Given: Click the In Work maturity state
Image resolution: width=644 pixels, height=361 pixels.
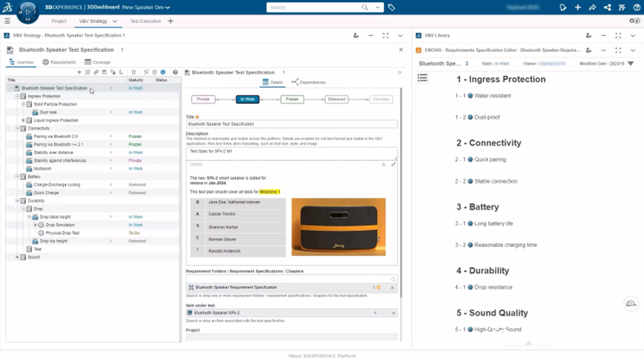Looking at the screenshot, I should click(x=248, y=99).
